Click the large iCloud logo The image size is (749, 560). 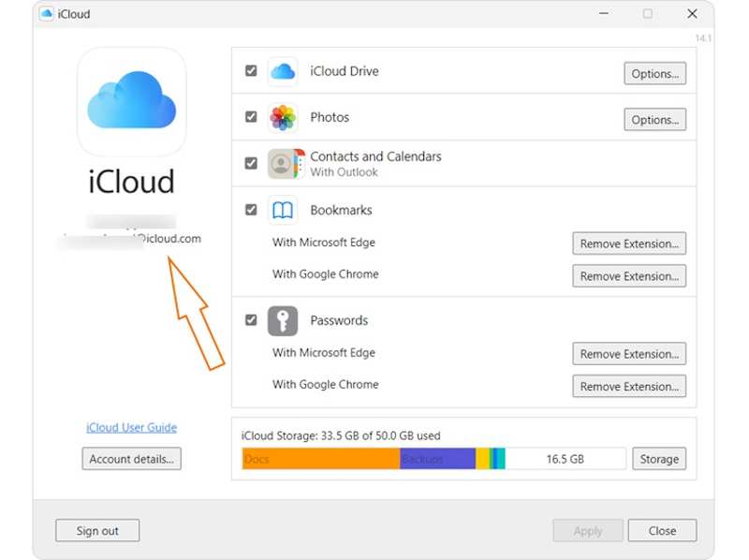point(132,101)
